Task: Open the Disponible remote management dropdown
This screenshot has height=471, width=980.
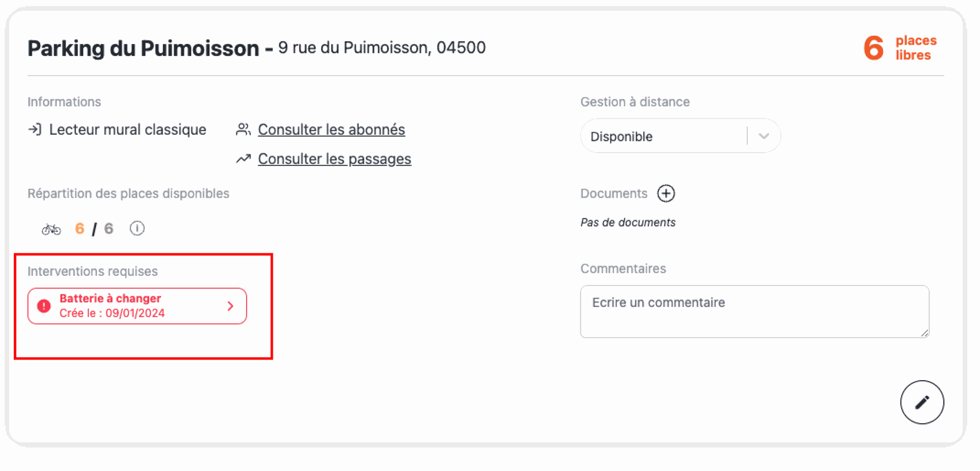Action: (x=680, y=136)
